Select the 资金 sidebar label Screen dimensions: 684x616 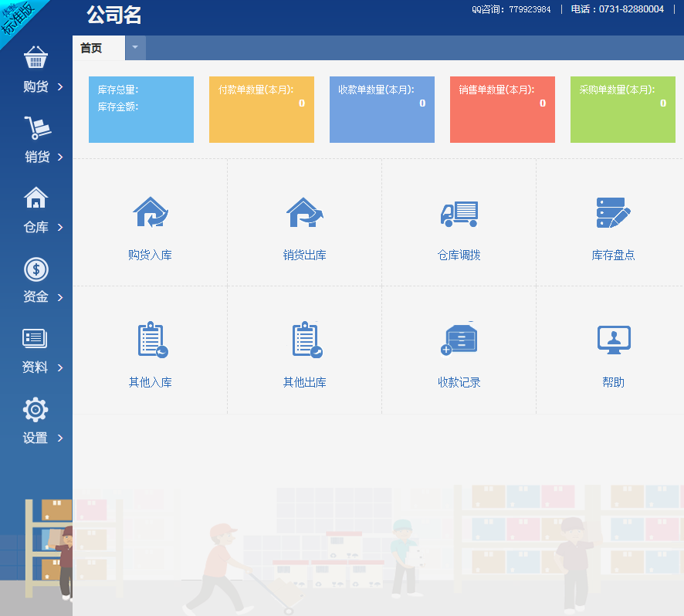point(36,296)
